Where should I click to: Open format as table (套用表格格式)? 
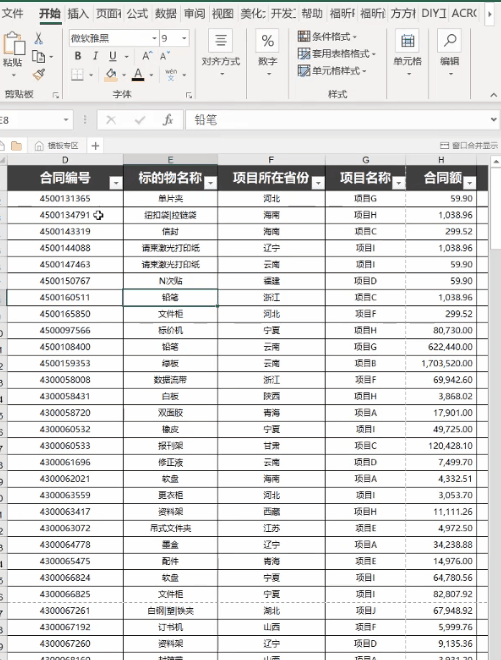pos(336,53)
